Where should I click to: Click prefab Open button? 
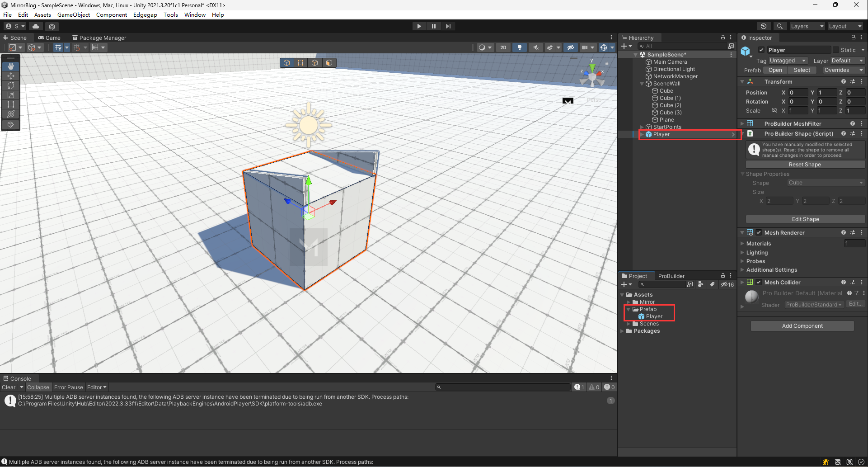775,70
